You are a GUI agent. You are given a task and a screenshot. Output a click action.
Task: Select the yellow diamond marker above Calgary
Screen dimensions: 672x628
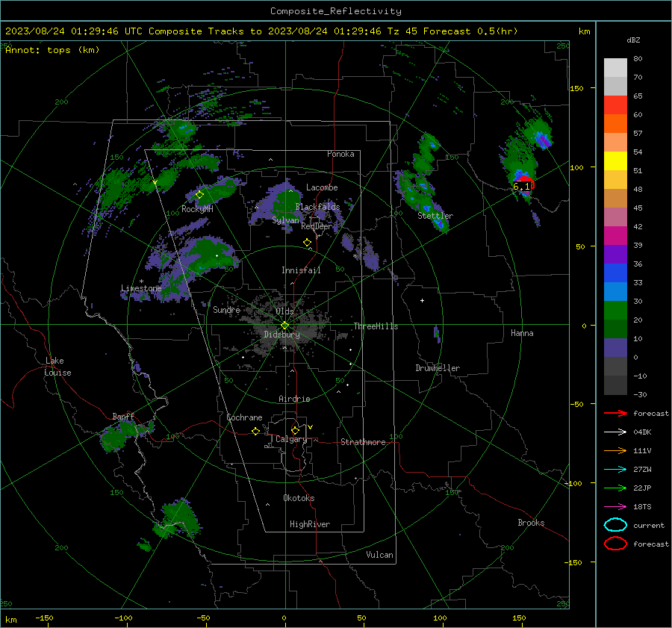295,430
